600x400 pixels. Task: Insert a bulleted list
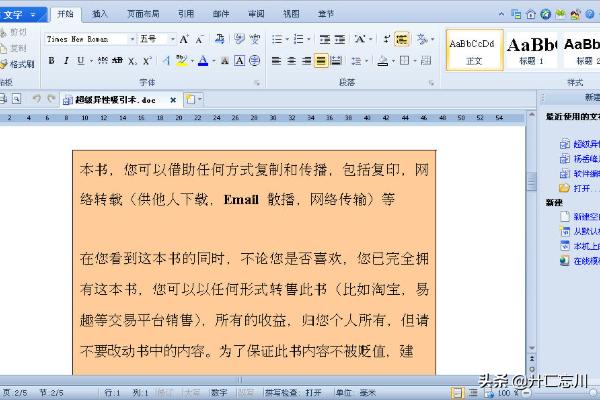[277, 39]
